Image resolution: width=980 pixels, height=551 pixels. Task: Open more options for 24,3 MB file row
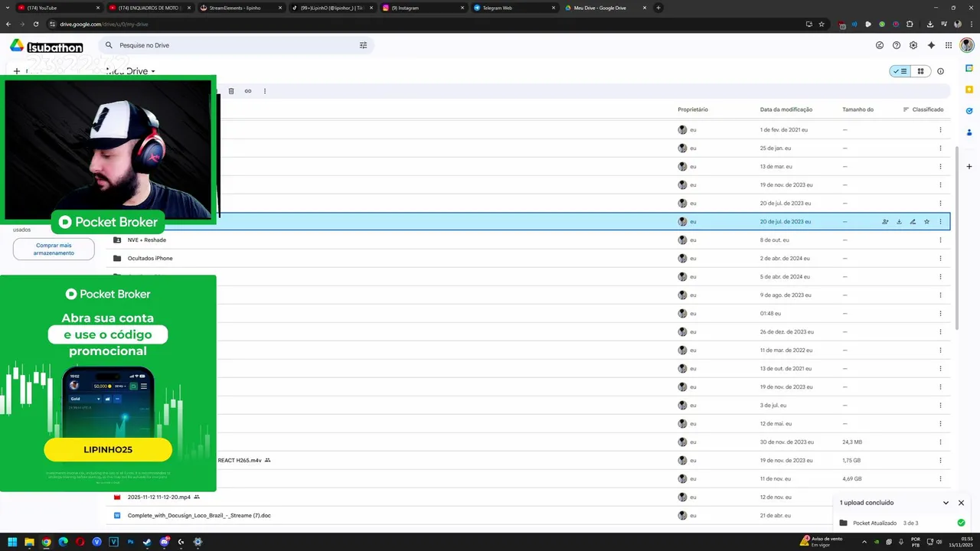(941, 442)
